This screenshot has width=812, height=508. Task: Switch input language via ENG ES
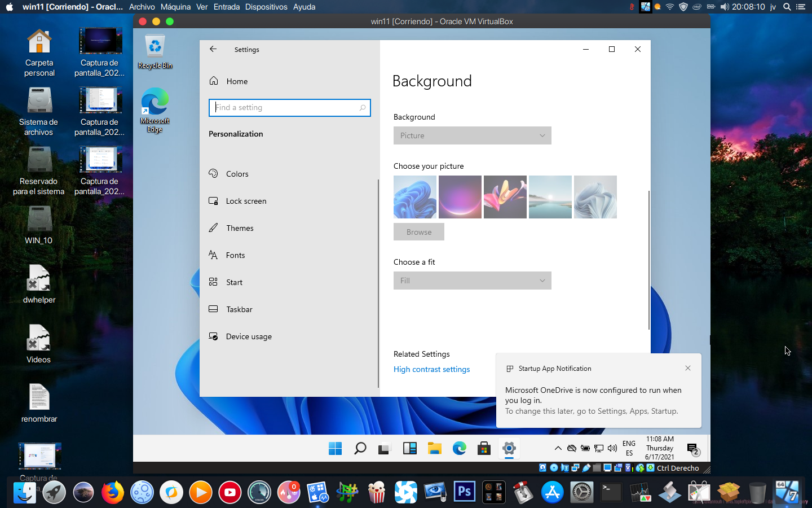[629, 449]
